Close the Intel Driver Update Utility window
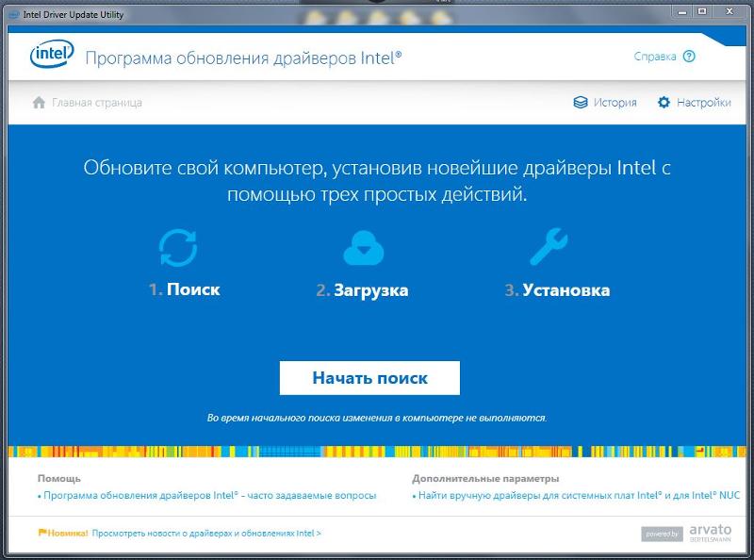 coord(729,12)
